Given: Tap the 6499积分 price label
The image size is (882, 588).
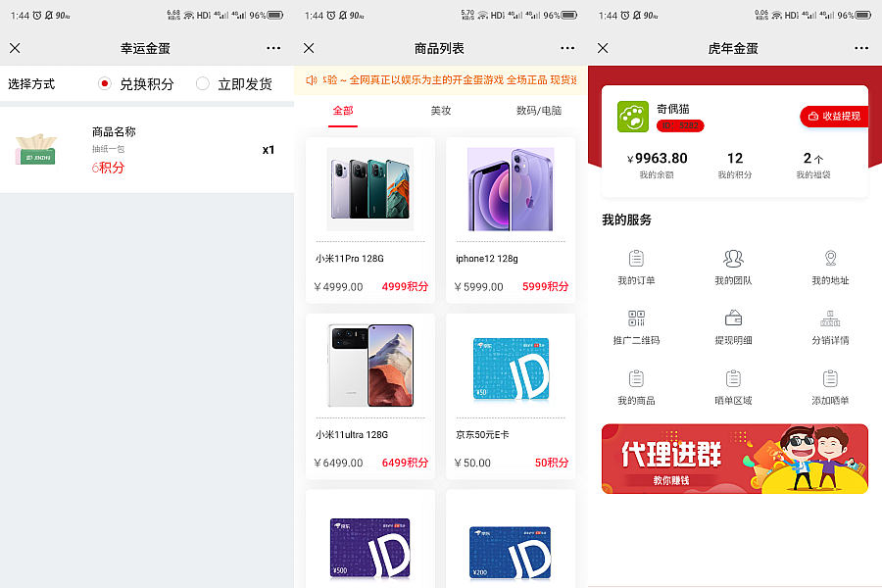Looking at the screenshot, I should [x=405, y=463].
